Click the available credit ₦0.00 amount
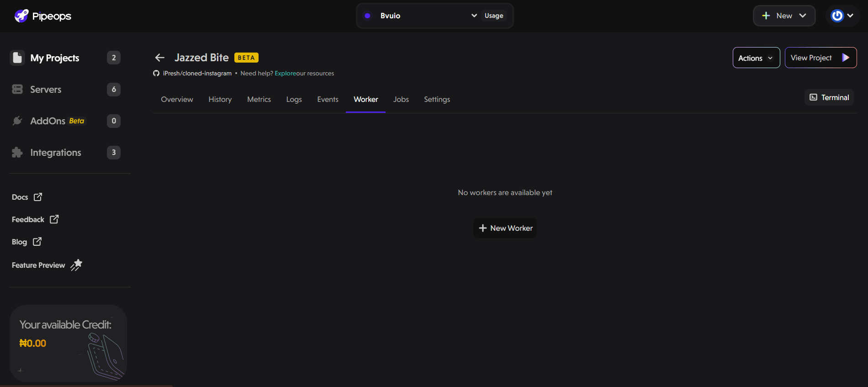868x387 pixels. 33,343
